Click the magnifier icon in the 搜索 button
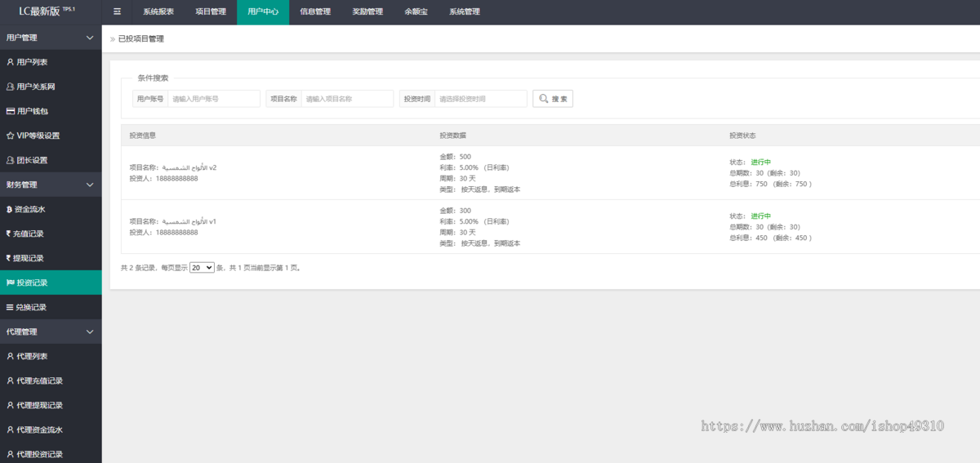The image size is (980, 463). pyautogui.click(x=543, y=98)
